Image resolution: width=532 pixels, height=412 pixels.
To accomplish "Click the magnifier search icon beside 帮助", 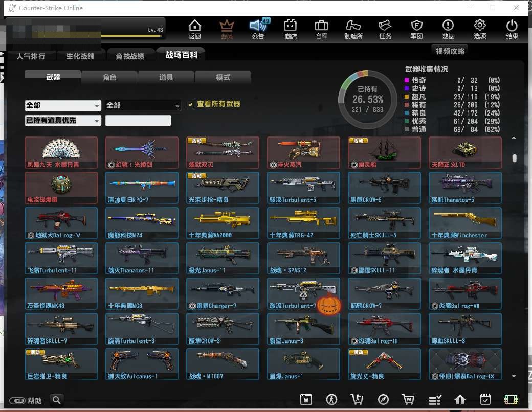I will (57, 400).
